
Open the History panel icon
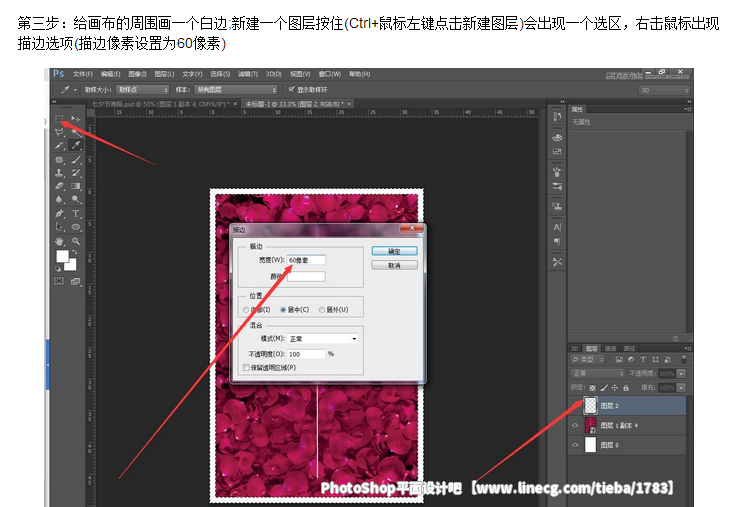click(x=557, y=116)
